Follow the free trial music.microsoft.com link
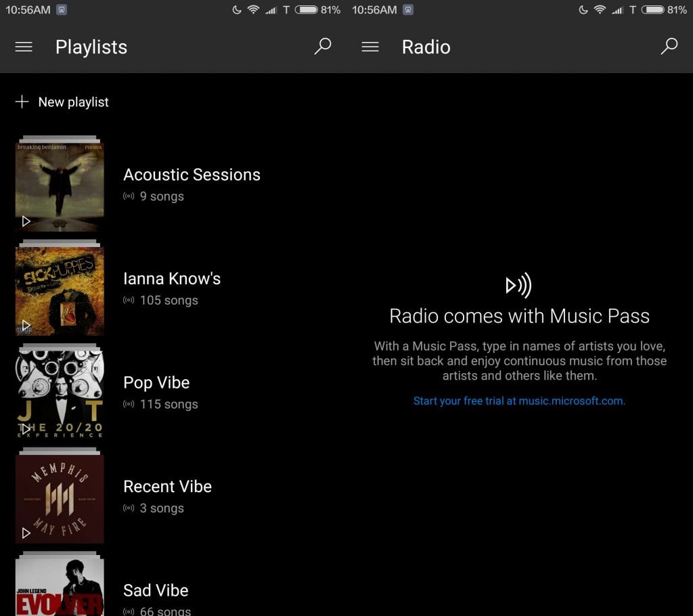693x616 pixels. pyautogui.click(x=519, y=401)
